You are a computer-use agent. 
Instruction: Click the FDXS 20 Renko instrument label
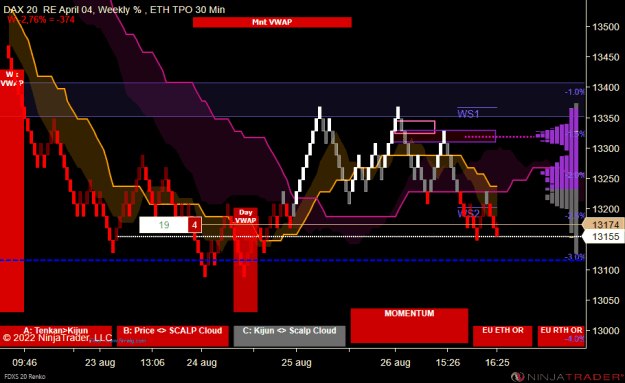25,377
